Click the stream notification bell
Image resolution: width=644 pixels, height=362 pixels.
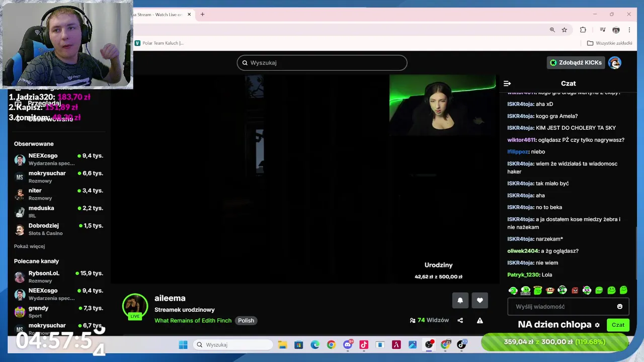(460, 300)
